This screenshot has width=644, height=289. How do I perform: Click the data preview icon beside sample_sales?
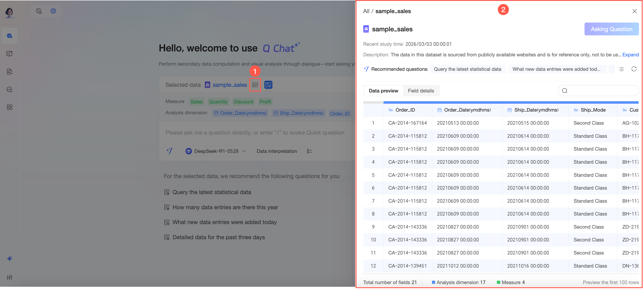pyautogui.click(x=255, y=85)
